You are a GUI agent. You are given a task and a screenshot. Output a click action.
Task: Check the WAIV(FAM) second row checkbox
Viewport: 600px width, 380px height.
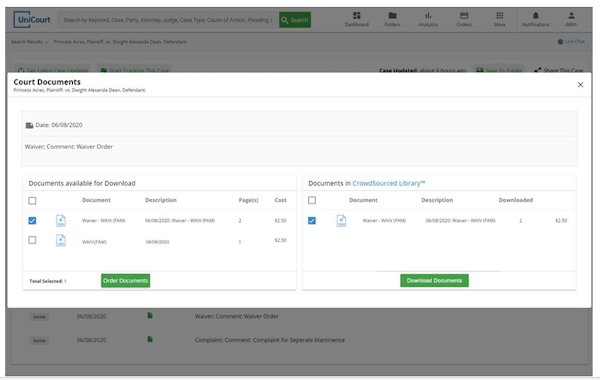(x=32, y=240)
